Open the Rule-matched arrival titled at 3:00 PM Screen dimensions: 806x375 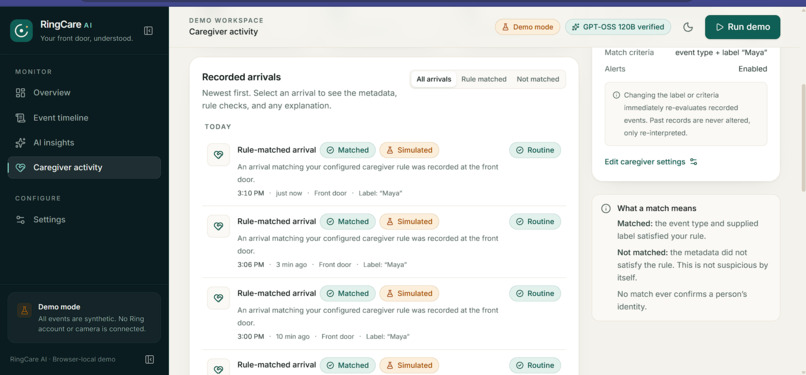click(277, 293)
